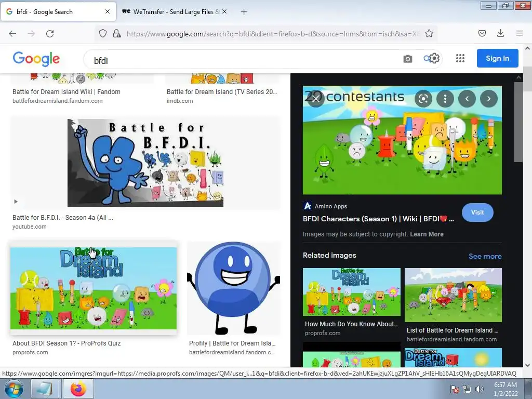Click Battle for Dream Island (TV Series) imdb caption
Image resolution: width=532 pixels, height=399 pixels.
coord(222,91)
